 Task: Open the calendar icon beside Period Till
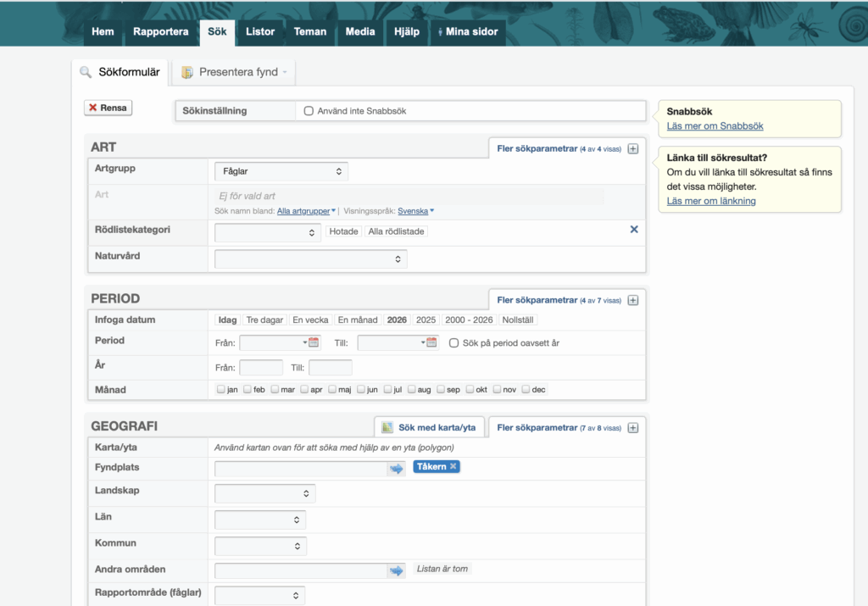(431, 342)
